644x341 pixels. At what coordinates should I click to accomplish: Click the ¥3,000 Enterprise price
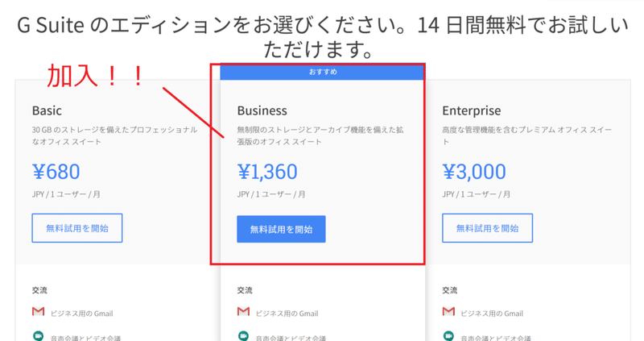pyautogui.click(x=473, y=172)
